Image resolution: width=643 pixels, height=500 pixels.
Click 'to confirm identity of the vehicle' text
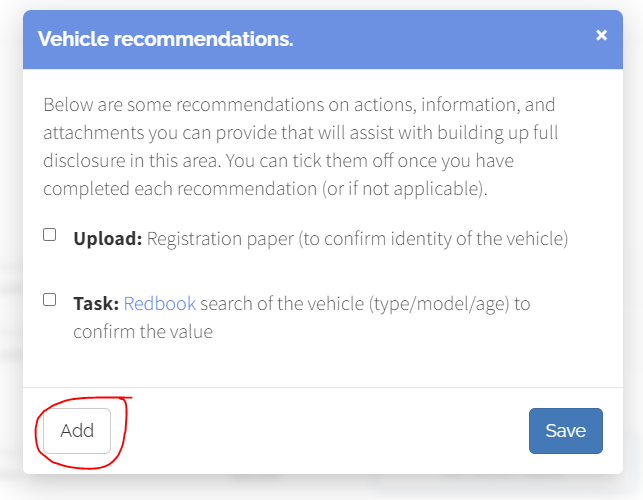(433, 239)
